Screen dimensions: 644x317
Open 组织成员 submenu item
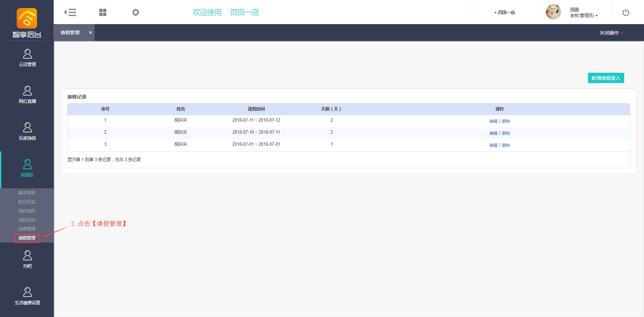27,211
